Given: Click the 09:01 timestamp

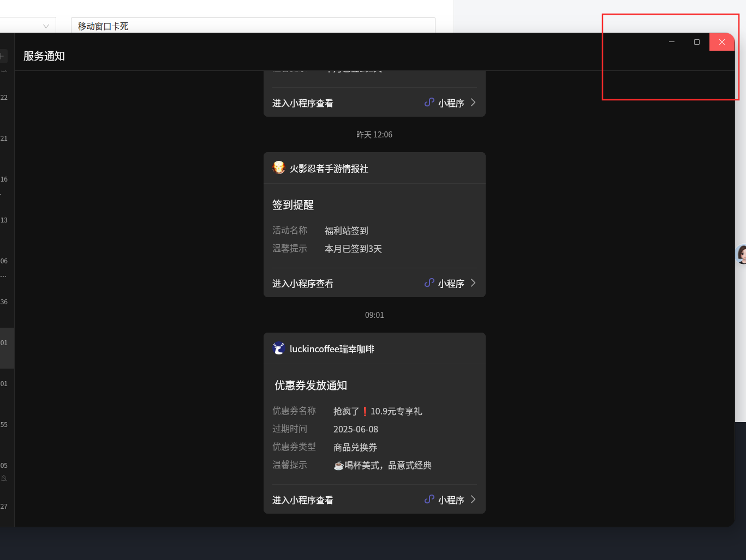Looking at the screenshot, I should (374, 315).
